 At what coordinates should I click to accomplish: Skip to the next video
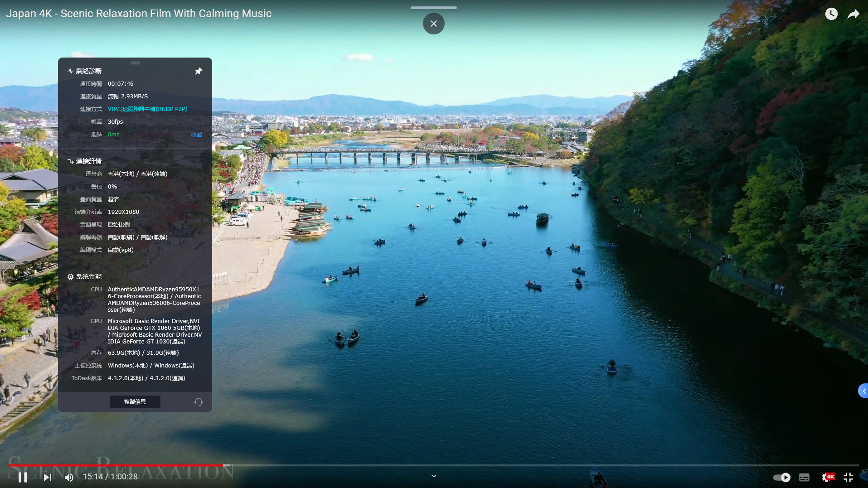(47, 477)
